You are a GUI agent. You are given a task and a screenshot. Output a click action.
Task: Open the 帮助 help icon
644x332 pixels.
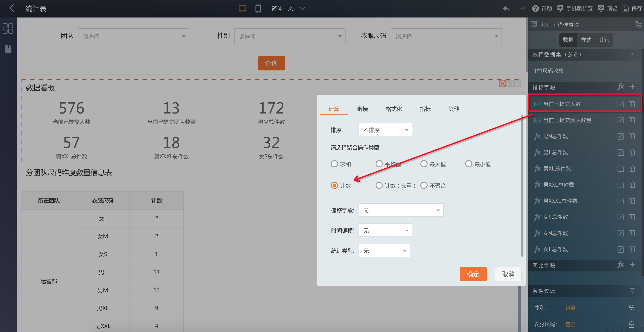(x=535, y=9)
